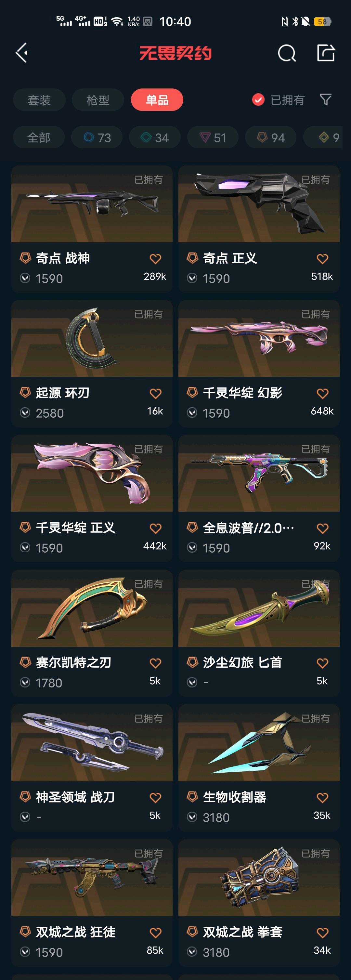Filter by pink tier chip 51
Viewport: 351px width, 980px height.
click(213, 137)
